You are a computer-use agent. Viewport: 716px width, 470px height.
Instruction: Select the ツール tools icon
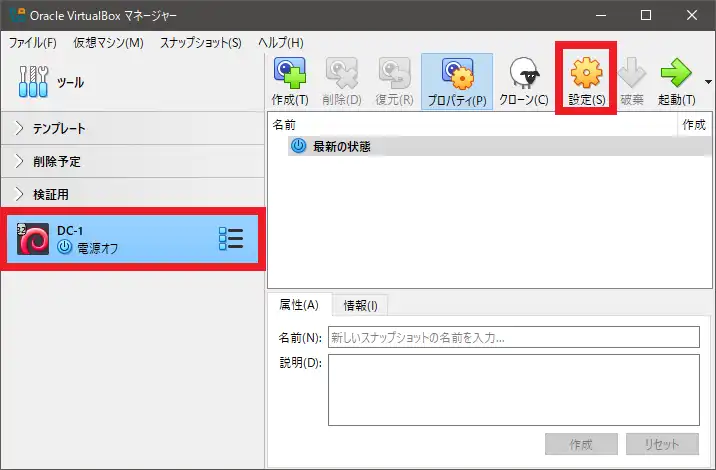[x=33, y=82]
